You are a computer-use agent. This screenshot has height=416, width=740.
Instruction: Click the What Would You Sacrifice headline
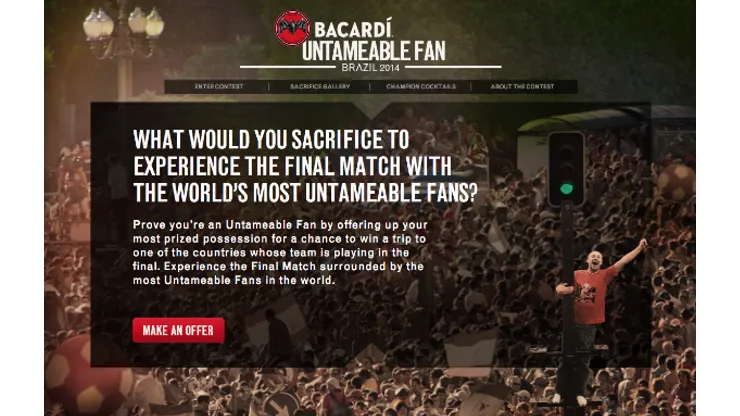305,166
